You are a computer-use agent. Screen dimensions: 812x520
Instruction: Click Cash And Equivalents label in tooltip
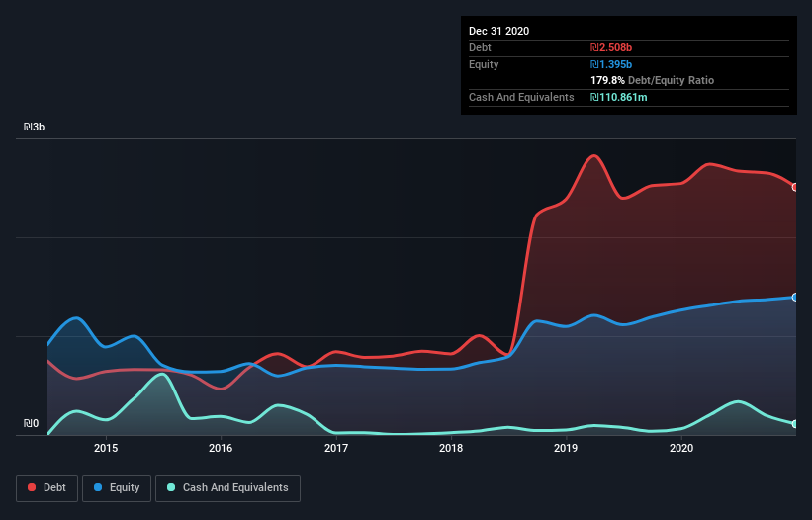(521, 97)
